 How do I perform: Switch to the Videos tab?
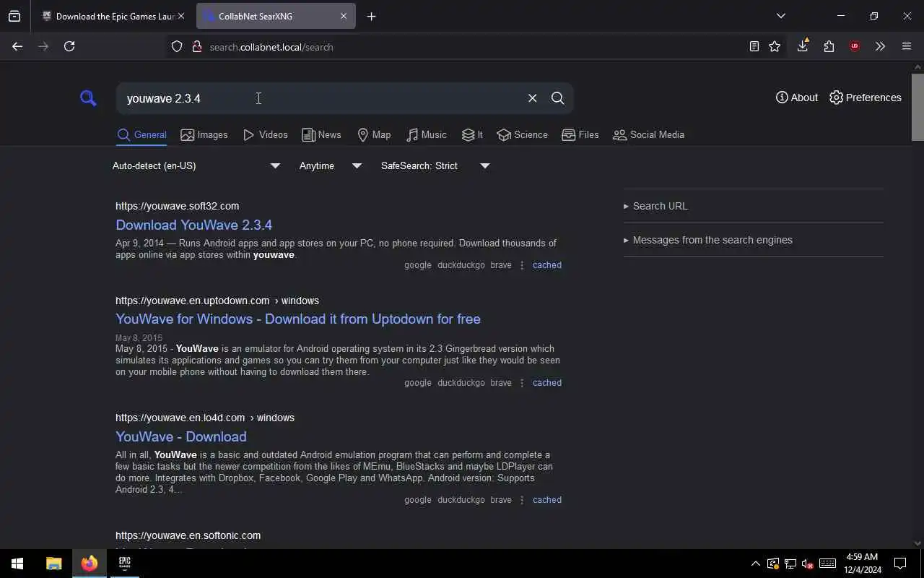(x=266, y=135)
